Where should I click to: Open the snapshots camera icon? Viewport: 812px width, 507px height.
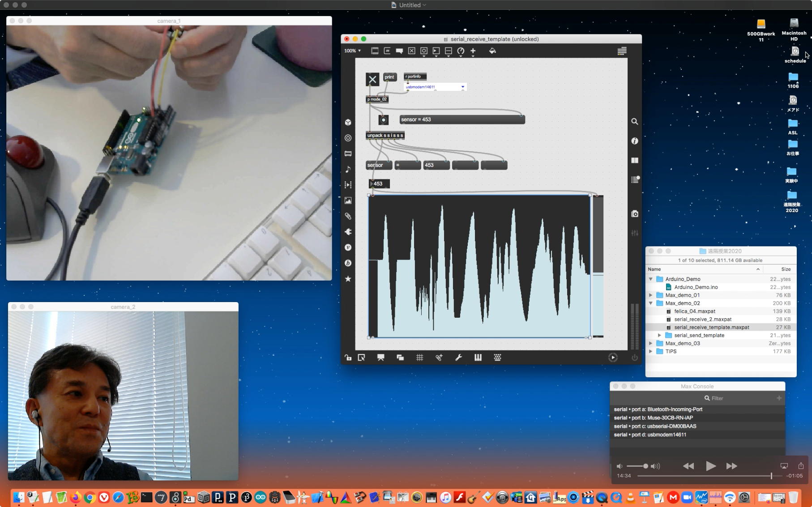[634, 214]
